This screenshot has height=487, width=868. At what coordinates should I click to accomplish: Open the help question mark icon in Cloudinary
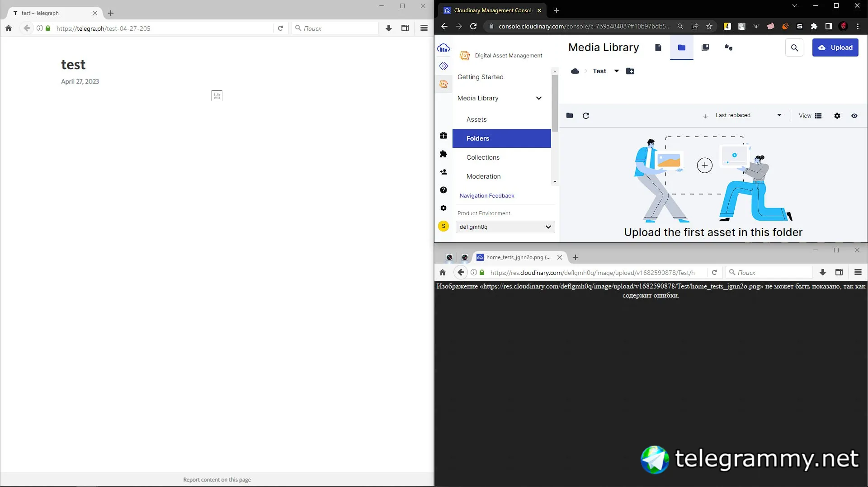tap(443, 190)
